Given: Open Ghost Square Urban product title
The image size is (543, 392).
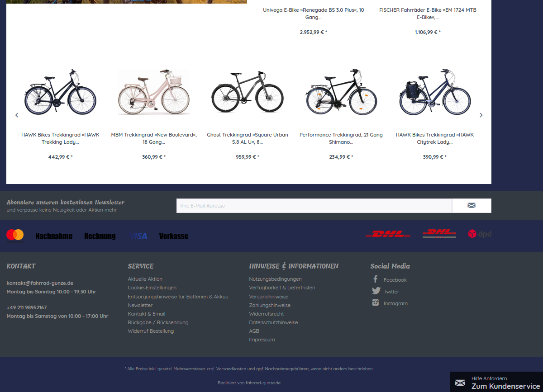Looking at the screenshot, I should [x=248, y=138].
